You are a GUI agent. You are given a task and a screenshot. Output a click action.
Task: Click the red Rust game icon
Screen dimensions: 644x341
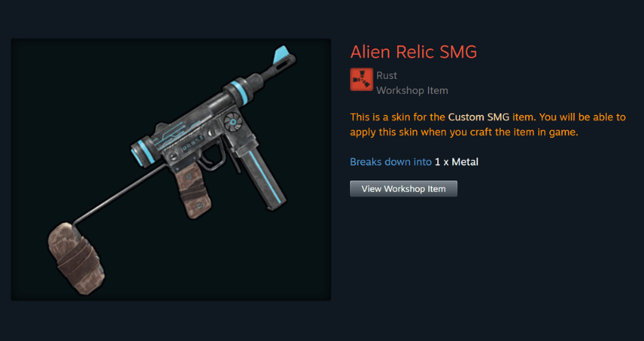361,80
